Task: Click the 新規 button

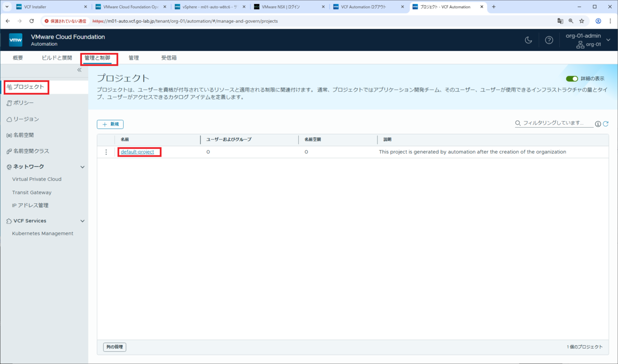Action: point(110,124)
